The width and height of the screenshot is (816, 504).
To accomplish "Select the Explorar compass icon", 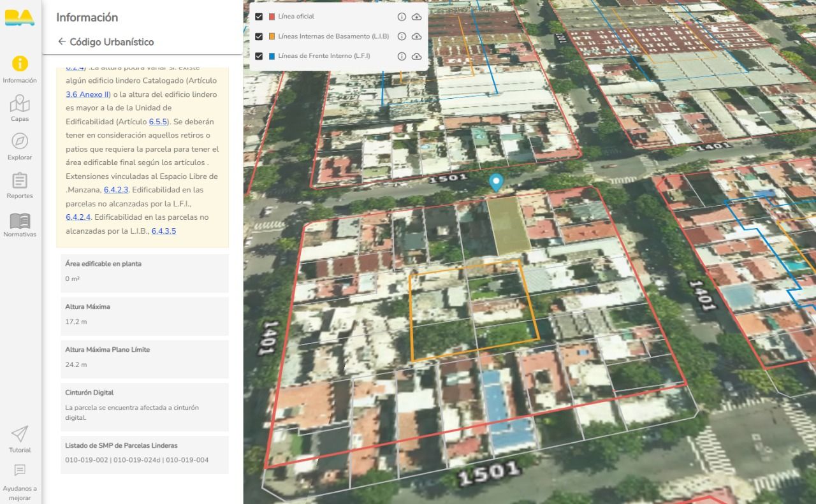I will click(20, 141).
